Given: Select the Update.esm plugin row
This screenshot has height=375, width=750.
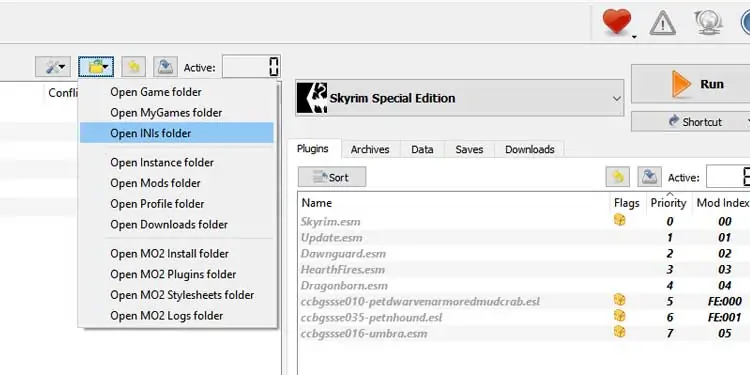Looking at the screenshot, I should [524, 238].
